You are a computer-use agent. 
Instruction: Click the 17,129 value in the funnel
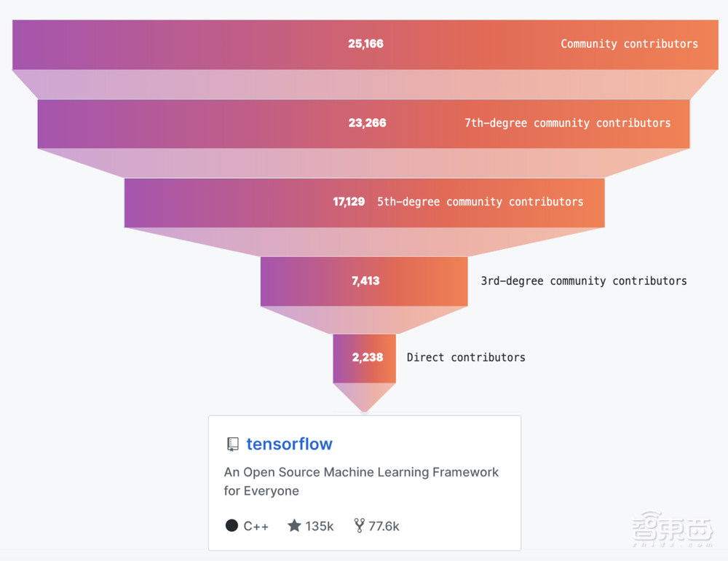[x=349, y=202]
